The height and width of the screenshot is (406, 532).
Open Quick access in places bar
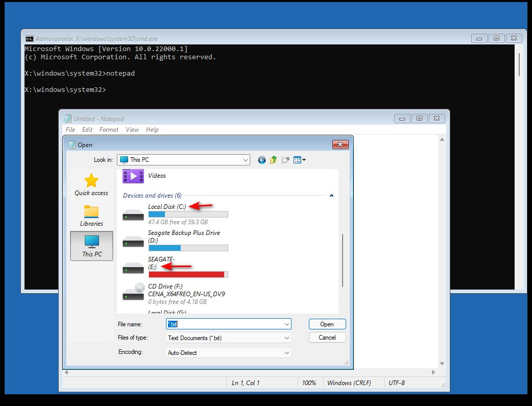(x=91, y=185)
